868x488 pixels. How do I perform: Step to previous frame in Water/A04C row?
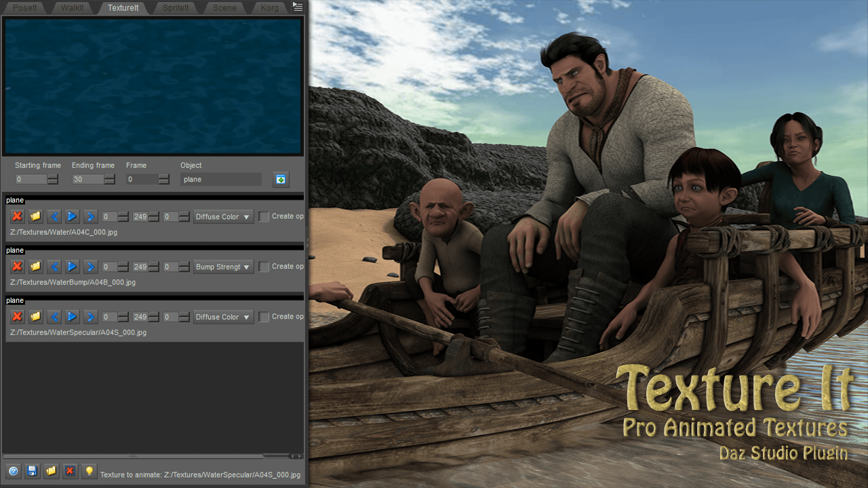[x=54, y=217]
